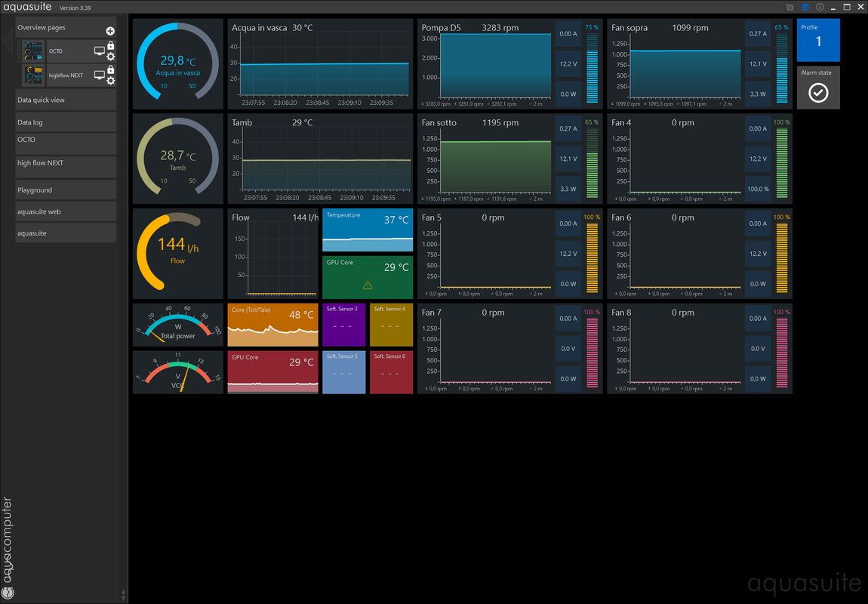This screenshot has width=868, height=604.
Task: Expand the Data log section
Action: [66, 122]
